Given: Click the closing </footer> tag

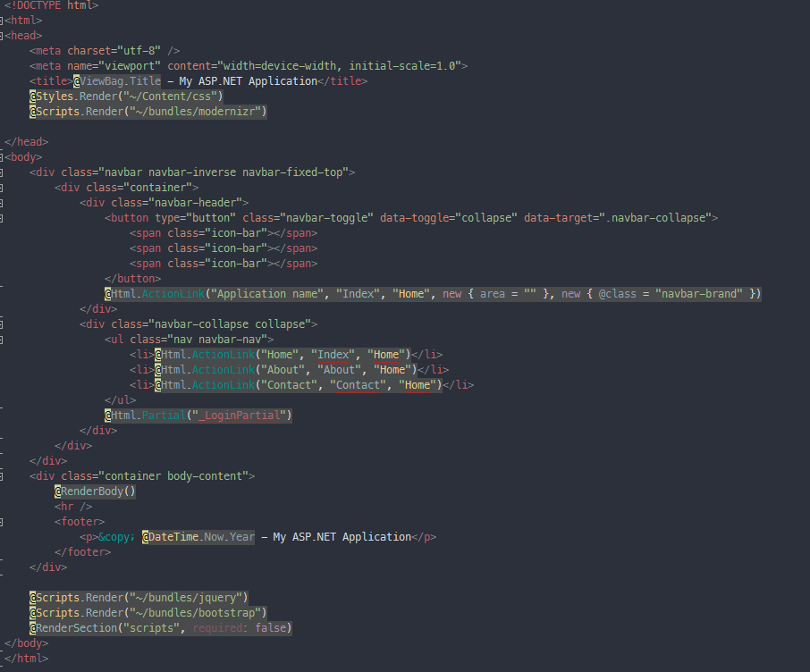Looking at the screenshot, I should tap(82, 551).
